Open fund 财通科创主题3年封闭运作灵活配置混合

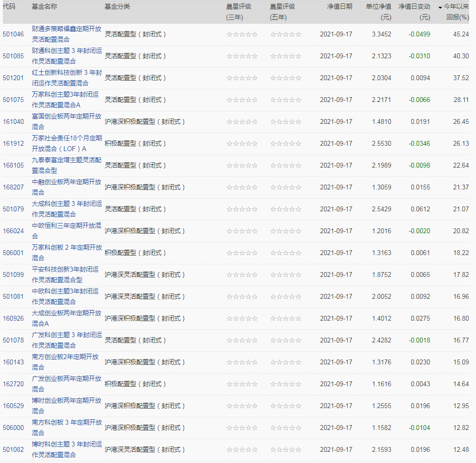tap(67, 56)
